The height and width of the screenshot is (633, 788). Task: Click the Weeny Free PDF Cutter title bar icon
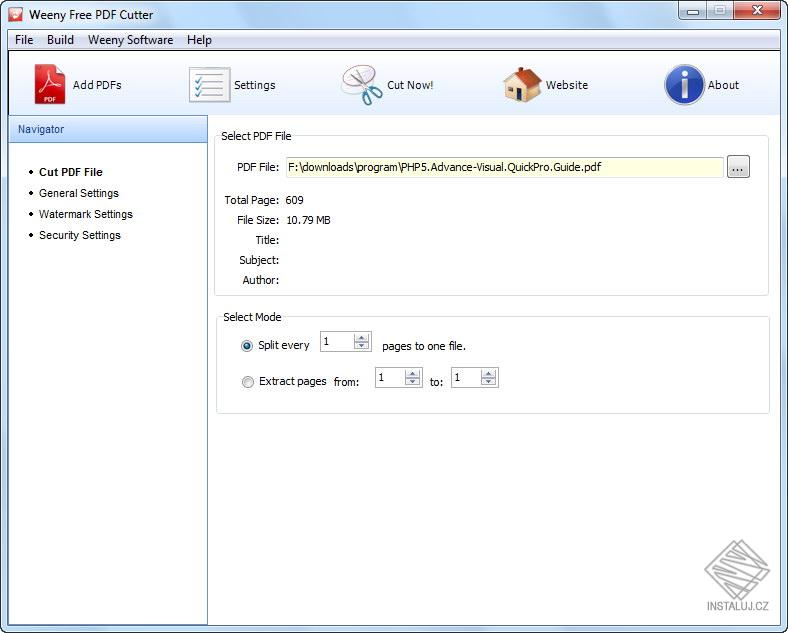[16, 14]
